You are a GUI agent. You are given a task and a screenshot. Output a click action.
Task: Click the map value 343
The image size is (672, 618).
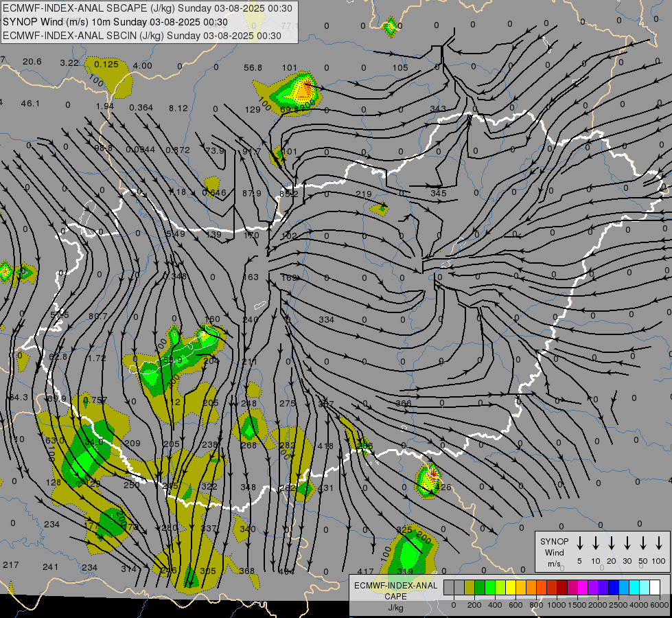(x=438, y=109)
